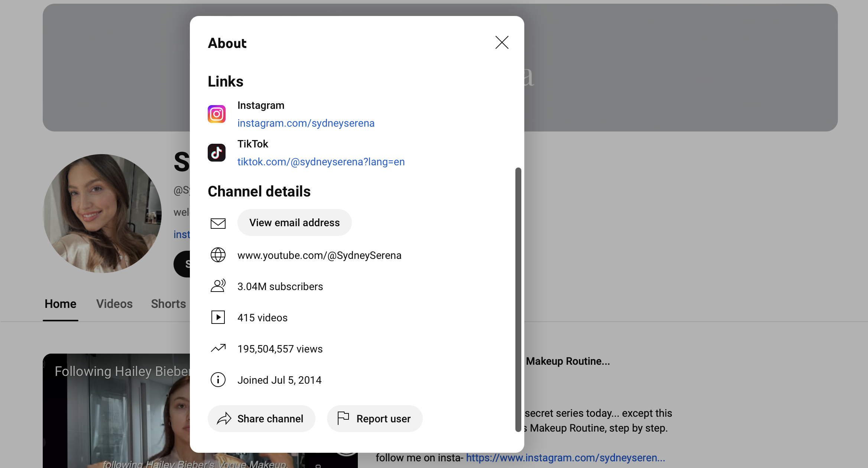The width and height of the screenshot is (868, 468).
Task: Select the Home tab
Action: pyautogui.click(x=61, y=304)
